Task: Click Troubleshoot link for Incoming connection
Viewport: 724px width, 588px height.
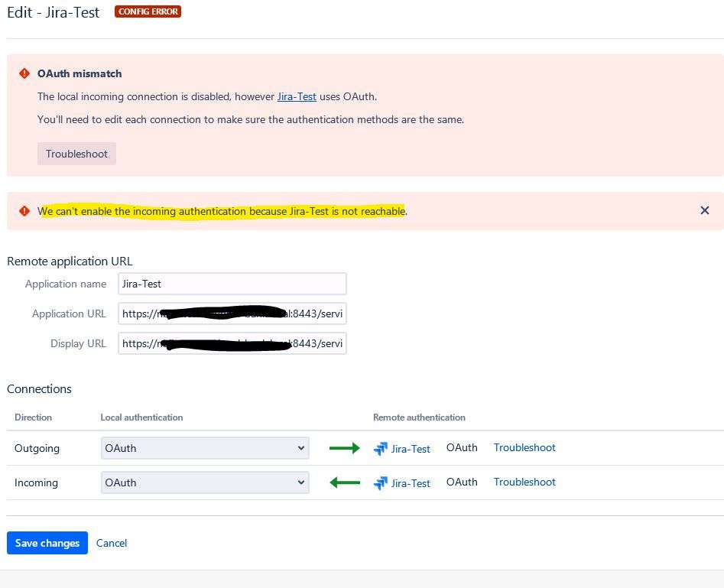Action: point(524,482)
